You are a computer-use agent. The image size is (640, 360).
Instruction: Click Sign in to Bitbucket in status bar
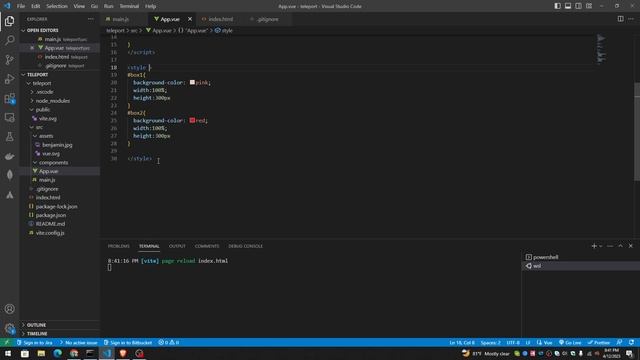click(128, 342)
